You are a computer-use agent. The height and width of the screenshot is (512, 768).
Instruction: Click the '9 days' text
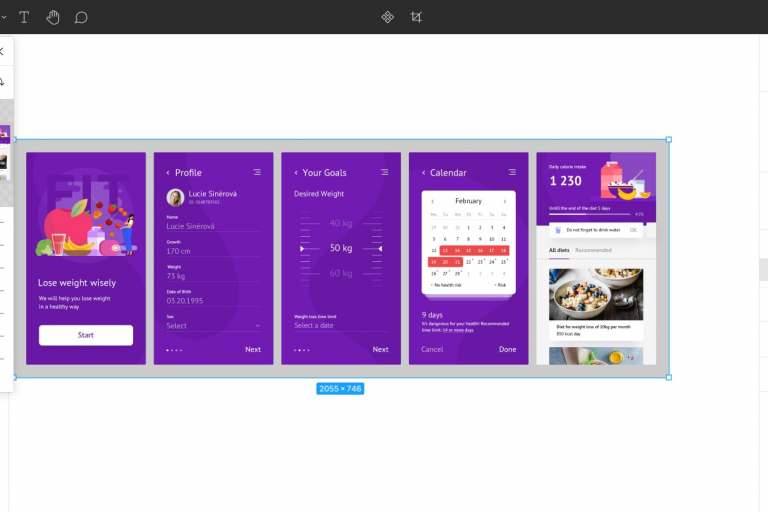click(432, 315)
